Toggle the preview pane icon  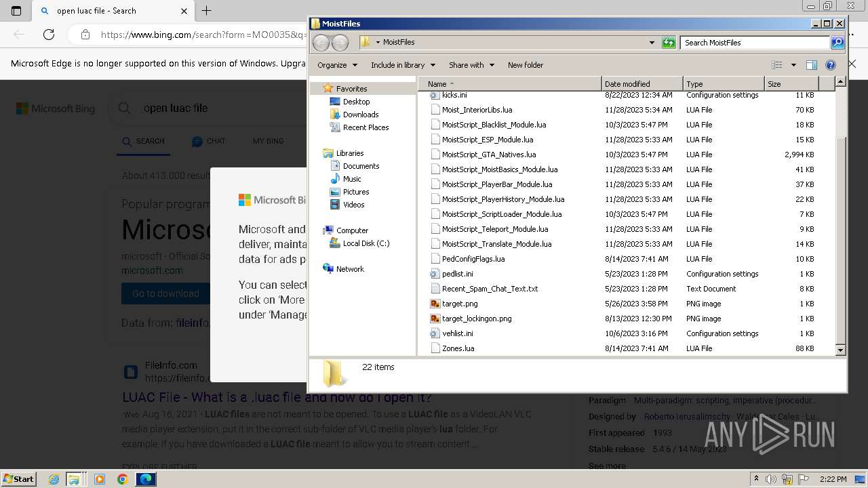click(x=812, y=65)
